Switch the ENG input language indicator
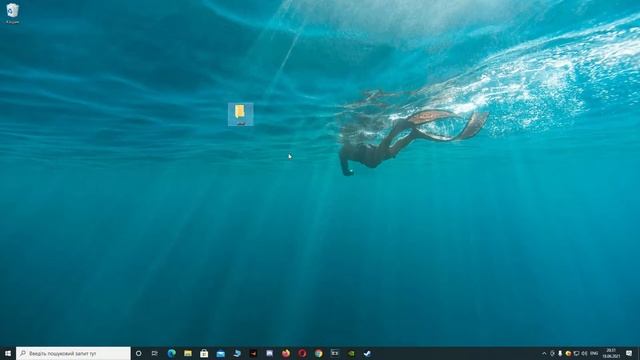The image size is (640, 360). [x=594, y=353]
